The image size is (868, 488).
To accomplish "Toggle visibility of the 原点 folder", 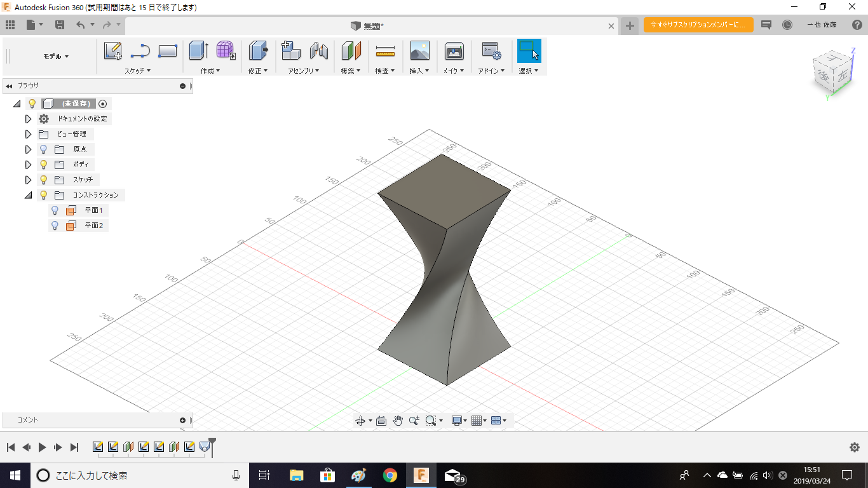I will coord(43,149).
